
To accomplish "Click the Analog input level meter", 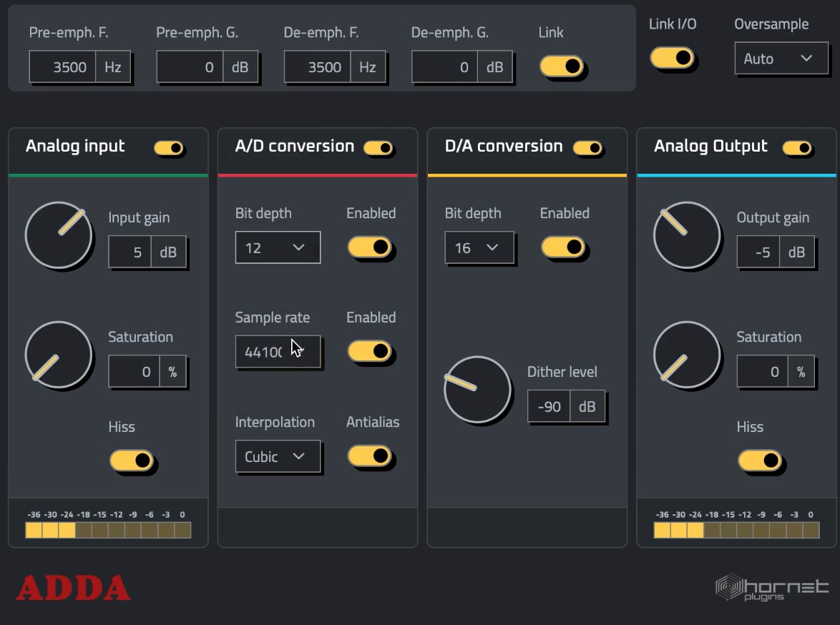I will point(108,530).
